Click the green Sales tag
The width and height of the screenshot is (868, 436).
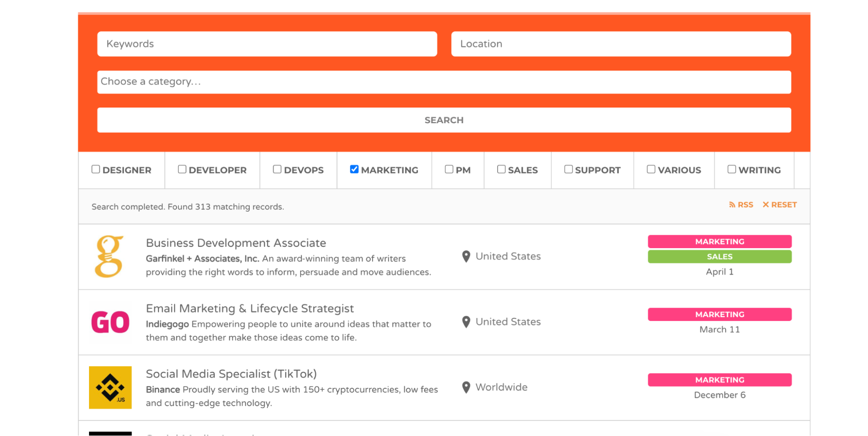(719, 257)
